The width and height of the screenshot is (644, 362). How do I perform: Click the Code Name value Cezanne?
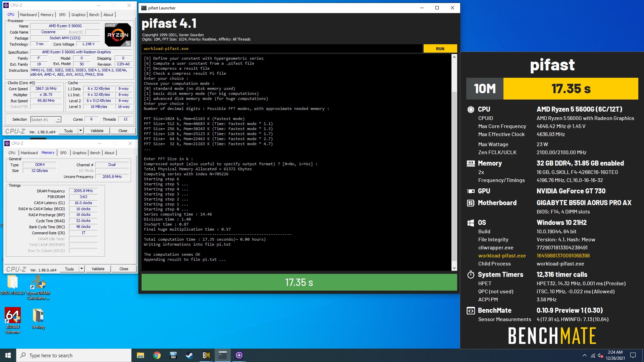(48, 32)
